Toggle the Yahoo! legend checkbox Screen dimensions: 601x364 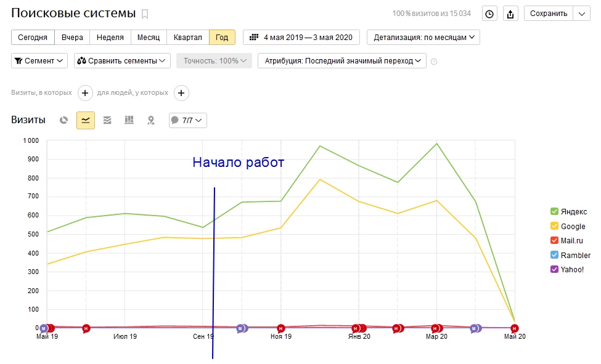pyautogui.click(x=554, y=269)
